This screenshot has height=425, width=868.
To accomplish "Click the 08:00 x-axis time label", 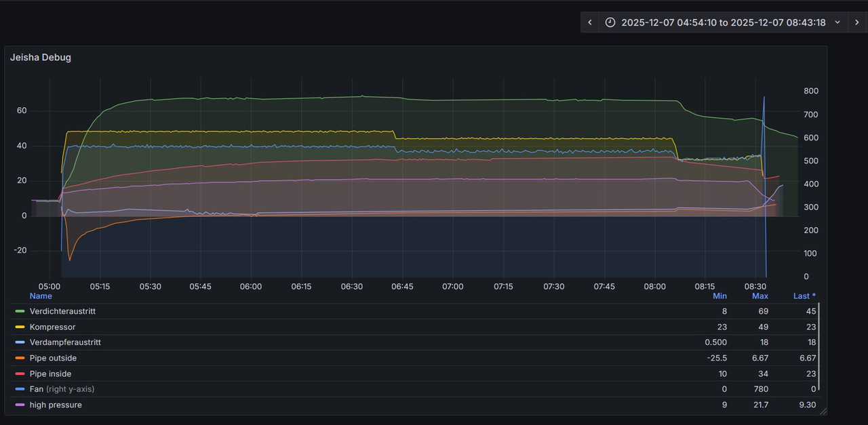I will 655,287.
